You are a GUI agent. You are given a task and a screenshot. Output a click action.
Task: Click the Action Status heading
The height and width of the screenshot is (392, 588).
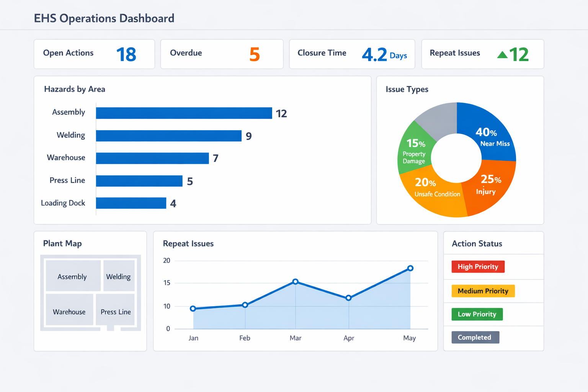tap(477, 243)
